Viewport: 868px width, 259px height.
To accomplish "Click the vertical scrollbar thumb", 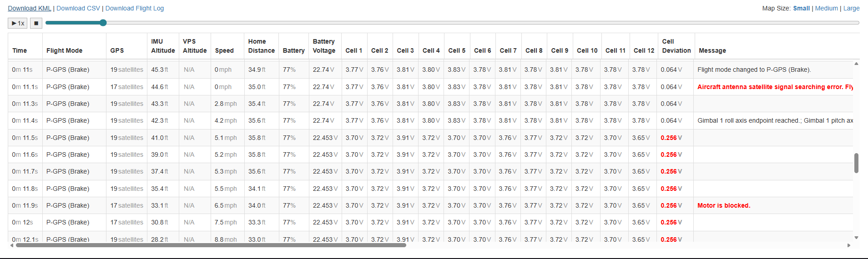I will click(856, 163).
